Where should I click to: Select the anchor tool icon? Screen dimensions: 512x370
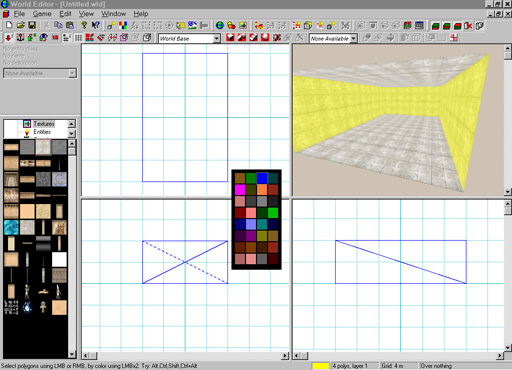(x=21, y=38)
